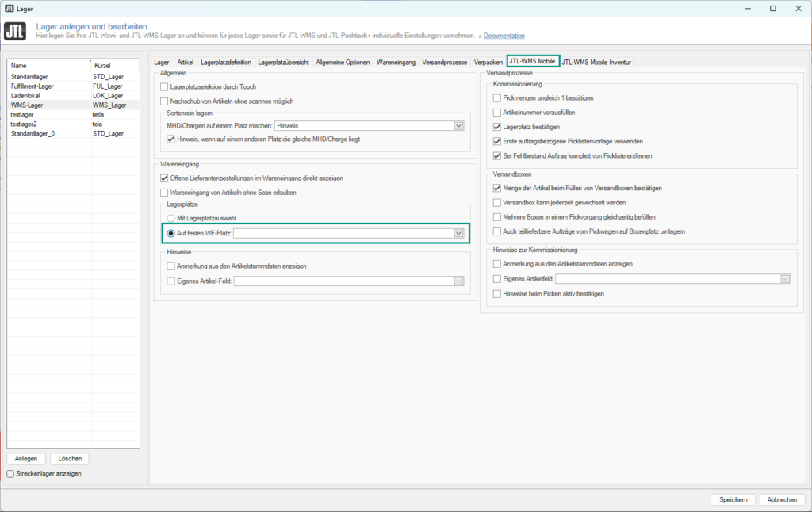The image size is (812, 512).
Task: Open the fixed WE-Platz selection dropdown
Action: point(458,233)
